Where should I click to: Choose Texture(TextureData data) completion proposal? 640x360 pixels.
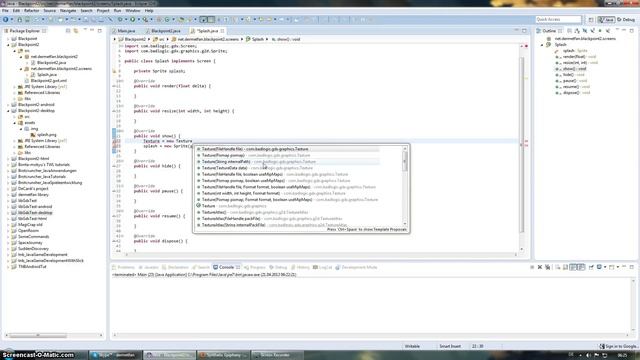(288, 168)
